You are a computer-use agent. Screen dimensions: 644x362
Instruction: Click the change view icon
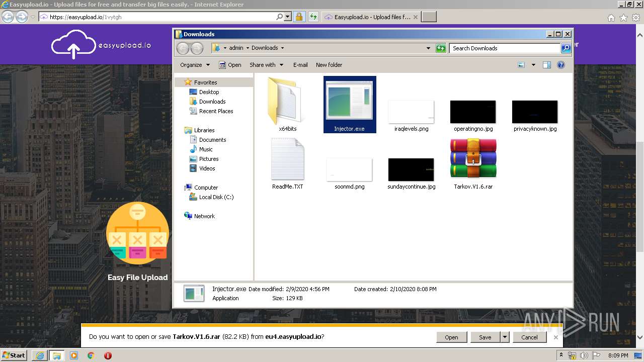(521, 65)
